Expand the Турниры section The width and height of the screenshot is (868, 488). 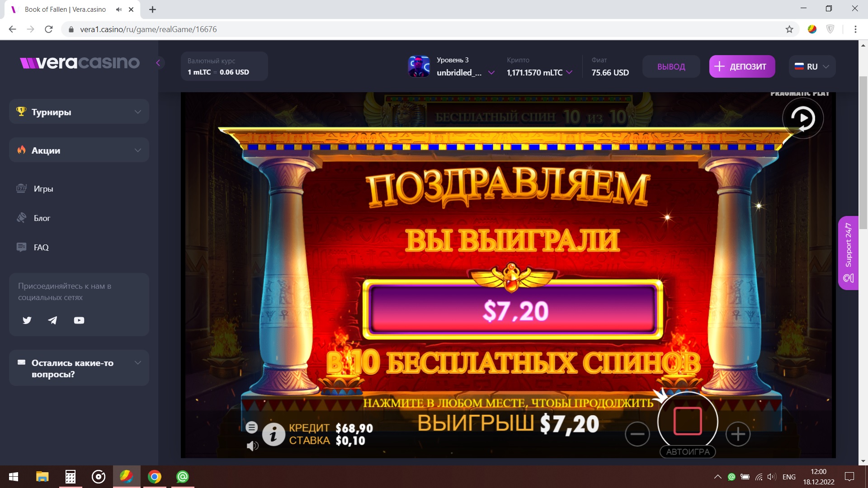79,112
